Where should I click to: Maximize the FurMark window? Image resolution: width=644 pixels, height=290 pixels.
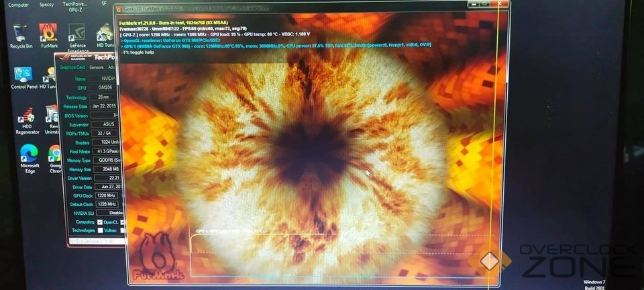484,3
